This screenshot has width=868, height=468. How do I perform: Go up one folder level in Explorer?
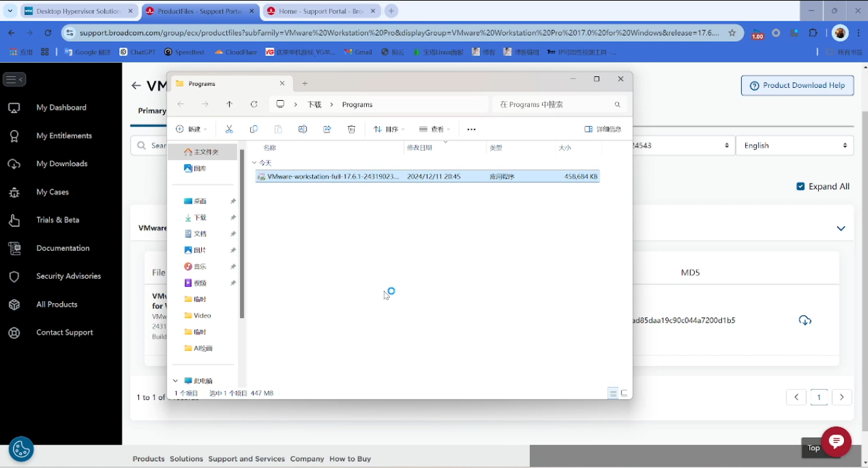coord(230,104)
